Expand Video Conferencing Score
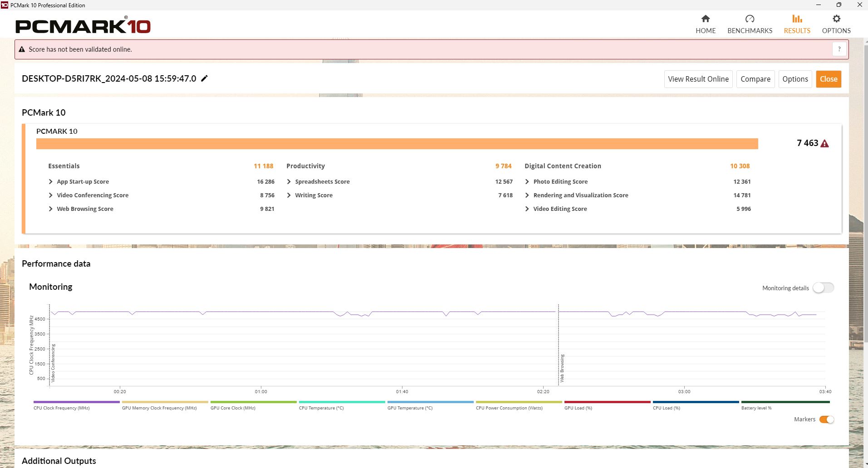The width and height of the screenshot is (868, 468). click(50, 195)
